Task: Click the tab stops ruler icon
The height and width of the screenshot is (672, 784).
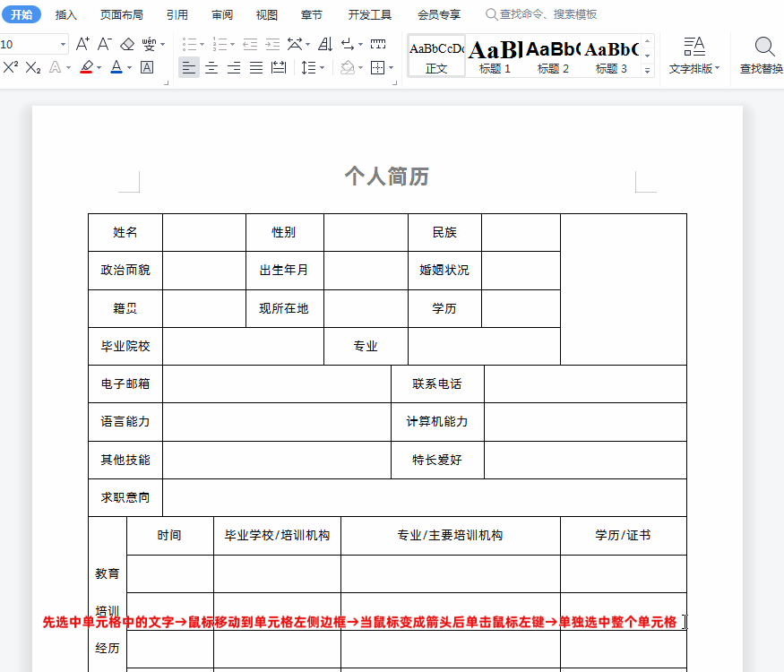Action: [x=378, y=44]
